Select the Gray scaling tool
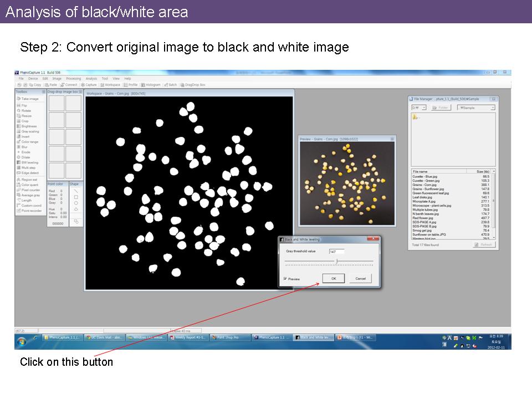Viewport: 532px width, 399px height. coord(29,131)
